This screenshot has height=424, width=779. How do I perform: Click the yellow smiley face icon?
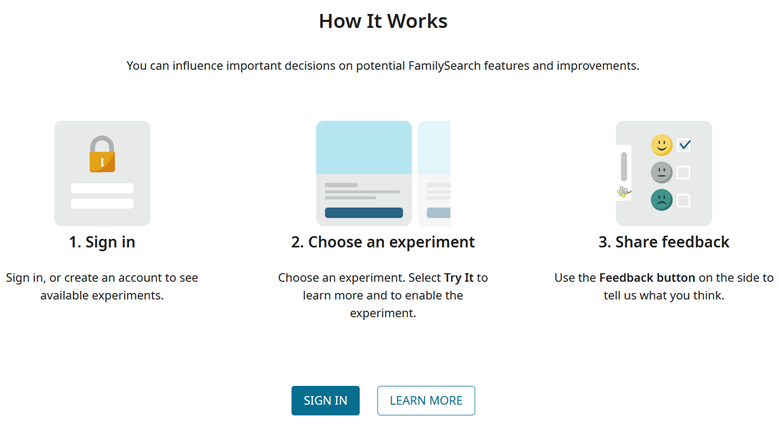tap(661, 145)
